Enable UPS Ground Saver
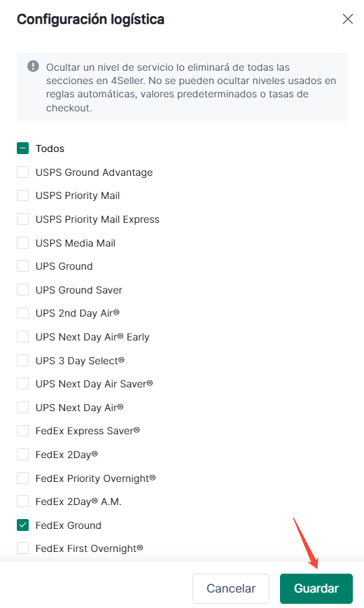Screen dimensions: 364x608 pos(23,290)
